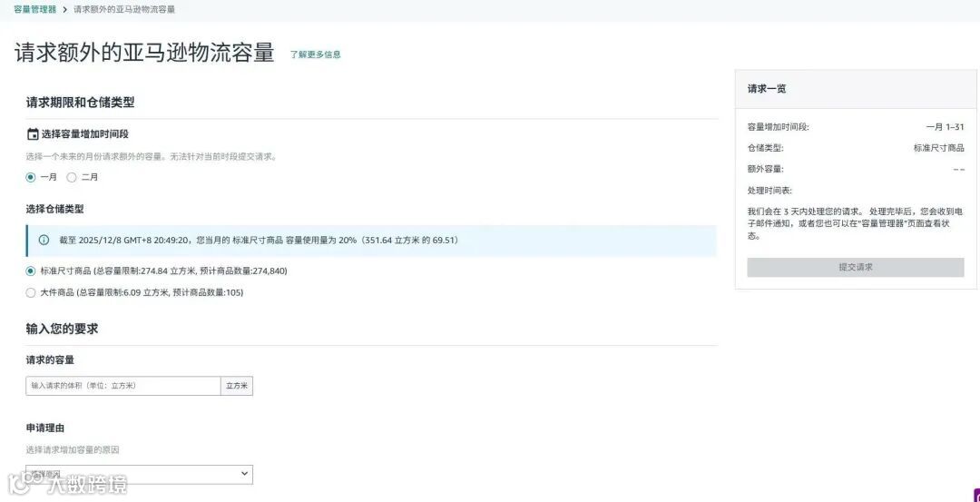Click the 请求额外的亚马逊物流容量 page title
The image size is (980, 502).
coord(144,54)
